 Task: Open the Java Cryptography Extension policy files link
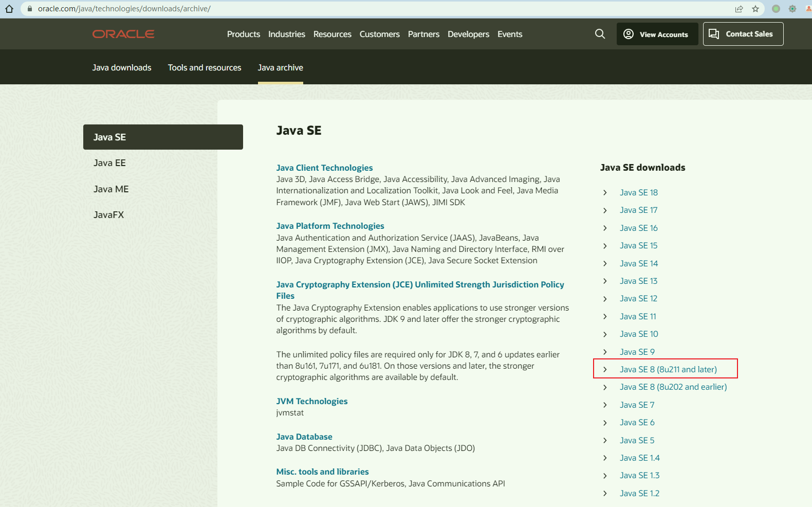click(420, 290)
